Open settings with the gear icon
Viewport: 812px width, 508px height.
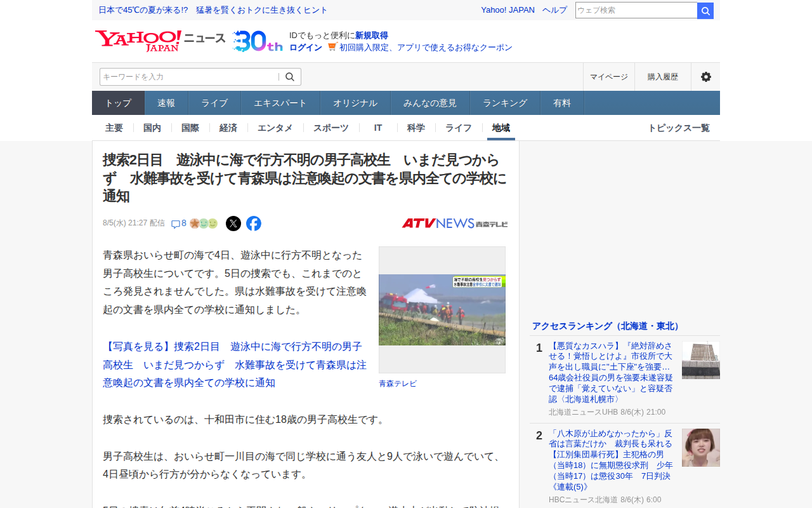pyautogui.click(x=705, y=77)
